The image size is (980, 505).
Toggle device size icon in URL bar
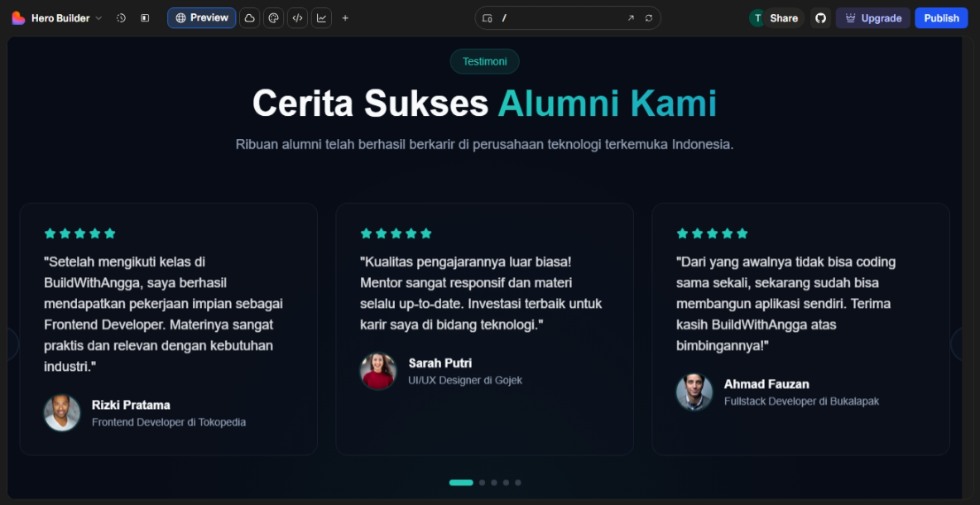488,18
